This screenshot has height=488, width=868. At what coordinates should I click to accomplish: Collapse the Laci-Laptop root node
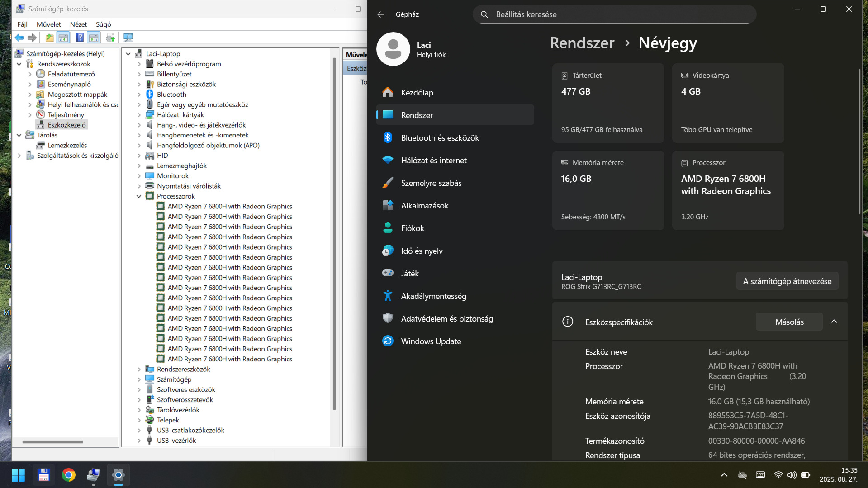point(128,54)
